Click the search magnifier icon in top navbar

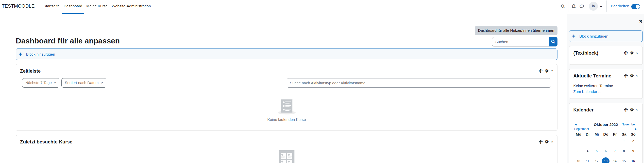563,6
